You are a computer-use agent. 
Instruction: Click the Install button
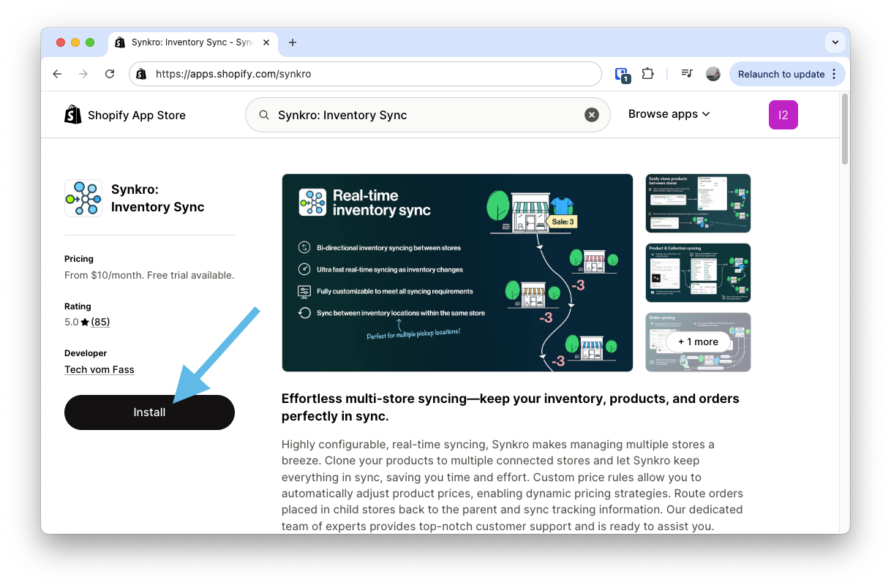click(149, 412)
